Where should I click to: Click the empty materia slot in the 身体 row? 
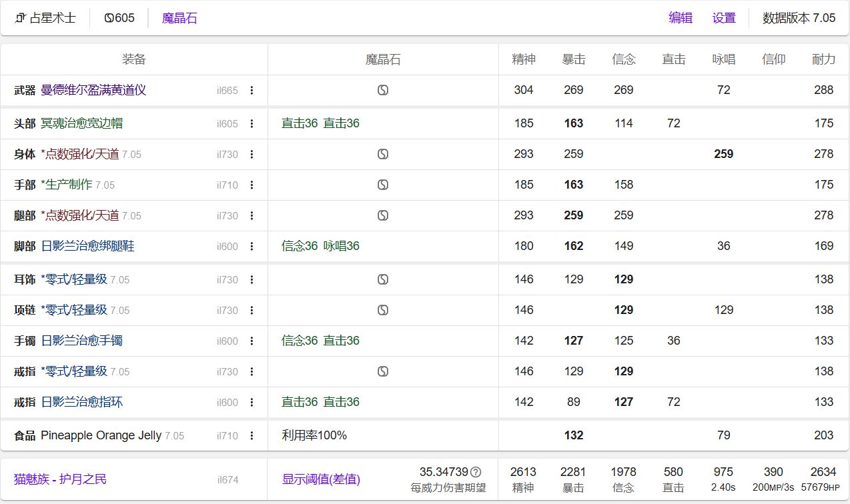(382, 153)
